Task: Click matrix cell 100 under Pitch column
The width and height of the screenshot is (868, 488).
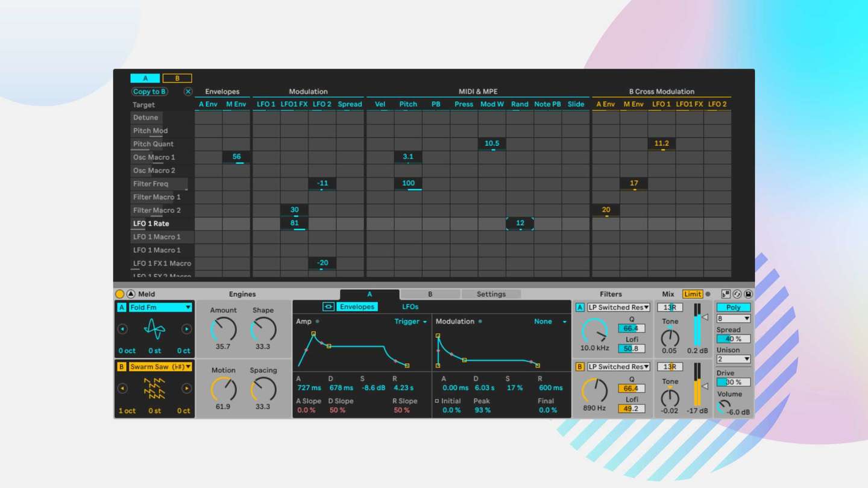Action: point(408,184)
